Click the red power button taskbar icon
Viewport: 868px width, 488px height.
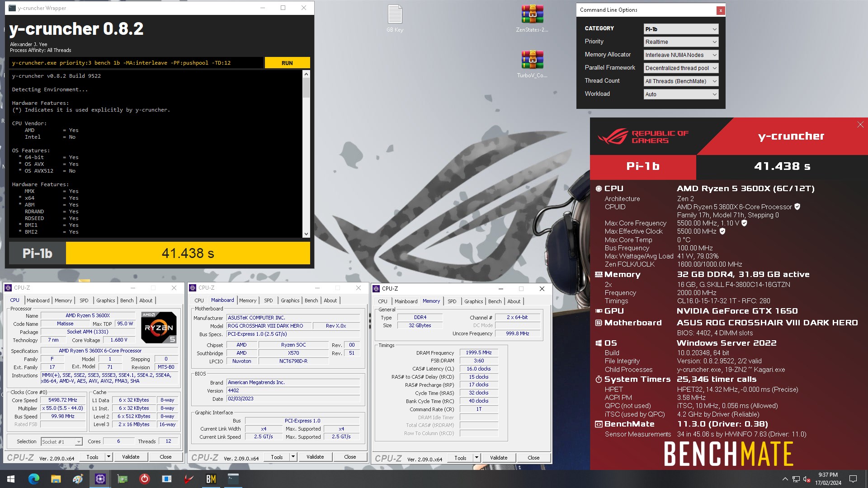(x=144, y=479)
